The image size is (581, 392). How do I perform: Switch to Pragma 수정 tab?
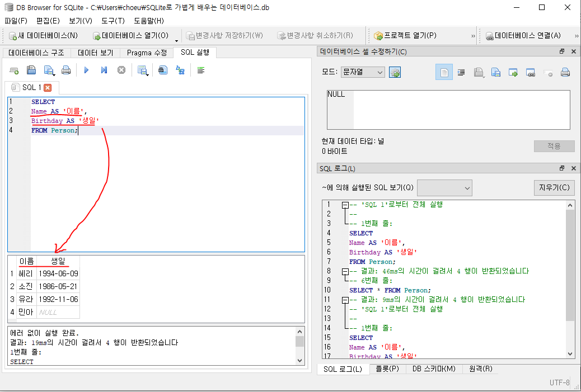(x=147, y=53)
